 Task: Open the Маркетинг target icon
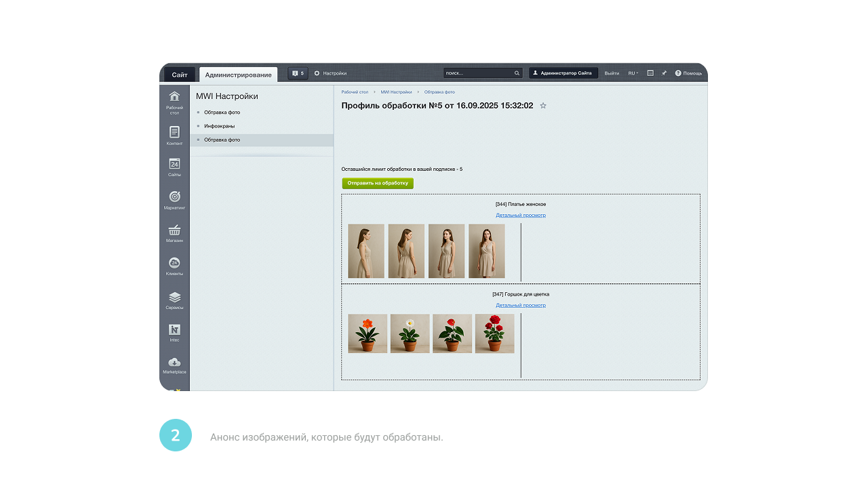(174, 197)
